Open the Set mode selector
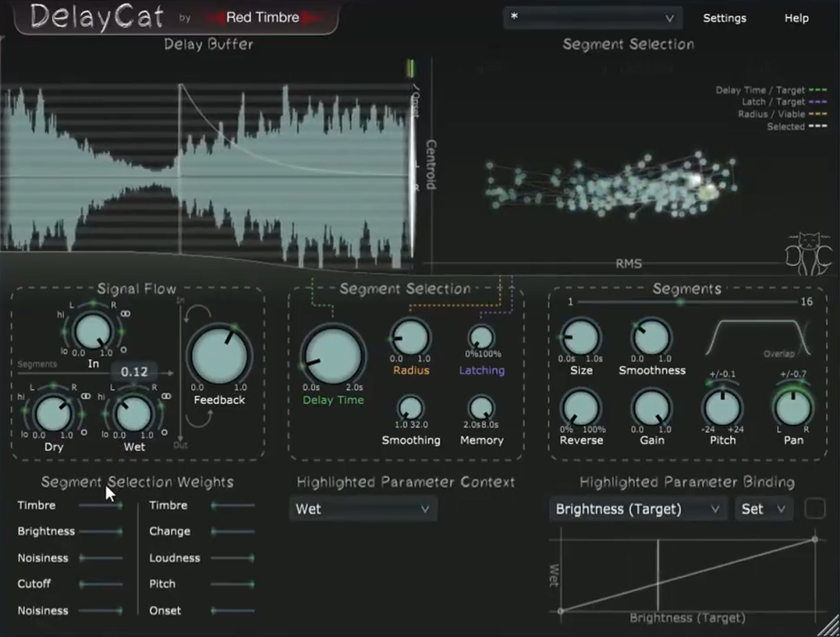 coord(763,508)
